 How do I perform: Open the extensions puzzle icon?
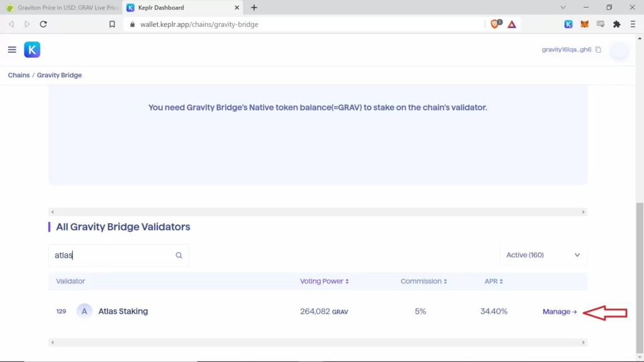click(616, 25)
